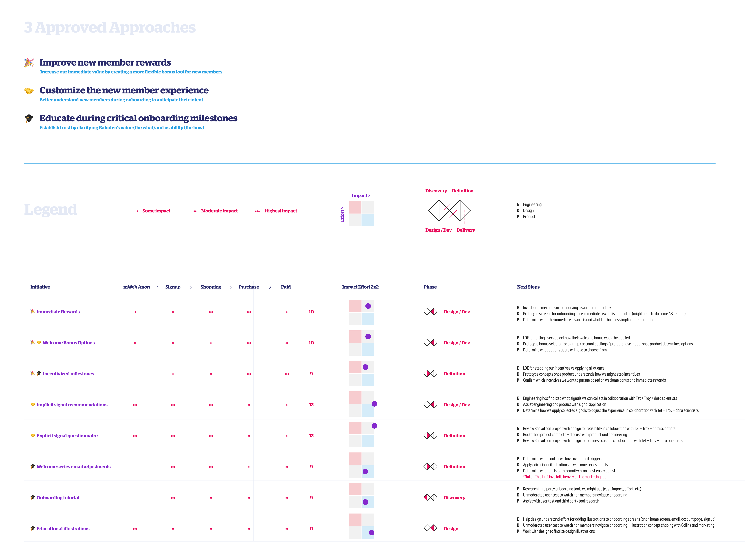The image size is (745, 560).
Task: Click the handshake icon beside Customize the new member experience
Action: pyautogui.click(x=29, y=91)
